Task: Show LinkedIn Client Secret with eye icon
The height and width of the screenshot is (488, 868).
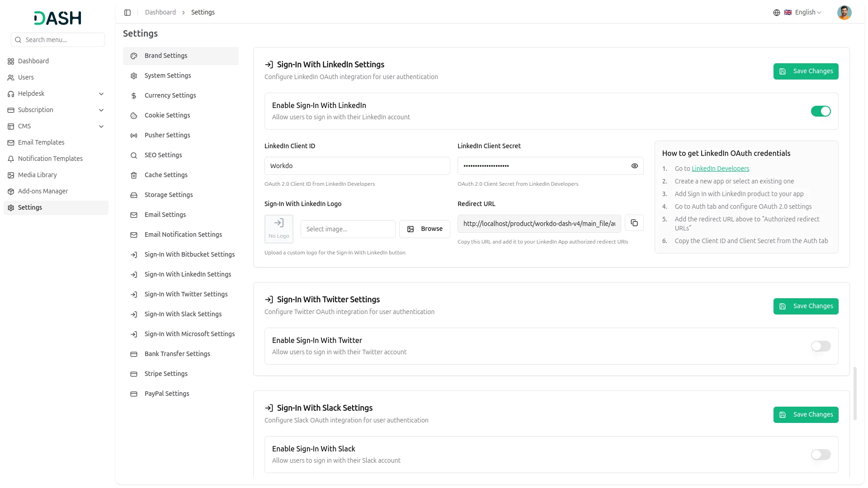Action: 635,166
